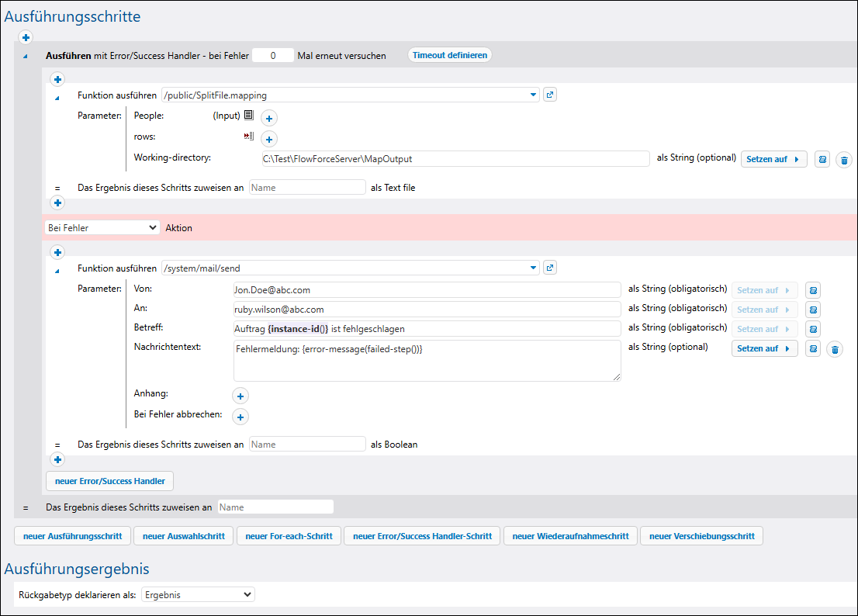This screenshot has width=858, height=616.
Task: Open SplitFile.mapping function via its external link icon
Action: (x=550, y=95)
